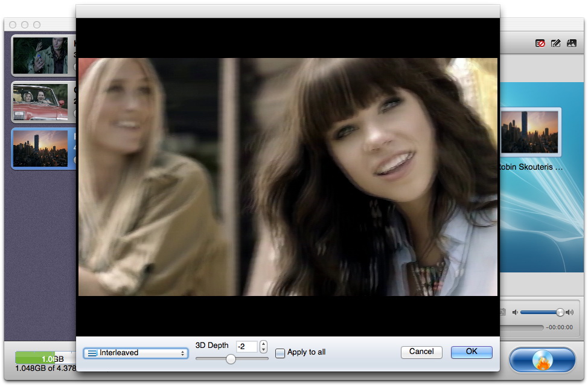Select the red car video thumbnail

click(40, 101)
